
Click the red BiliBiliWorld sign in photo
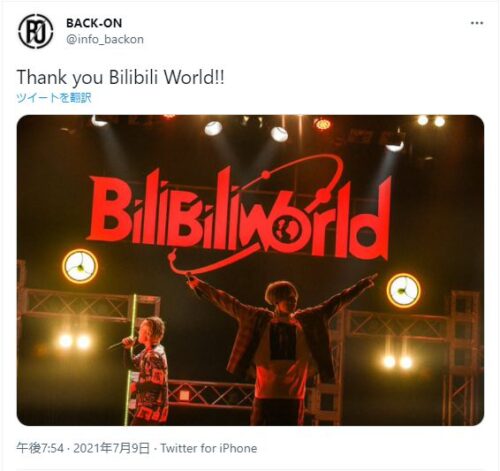pyautogui.click(x=239, y=214)
